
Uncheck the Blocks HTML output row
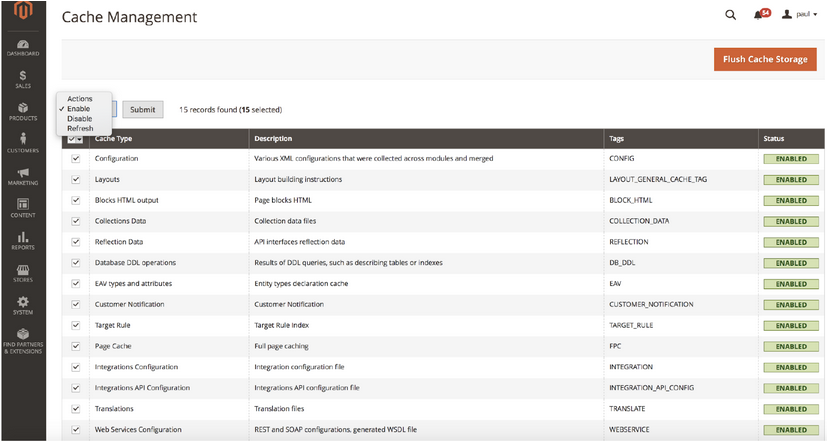(75, 200)
